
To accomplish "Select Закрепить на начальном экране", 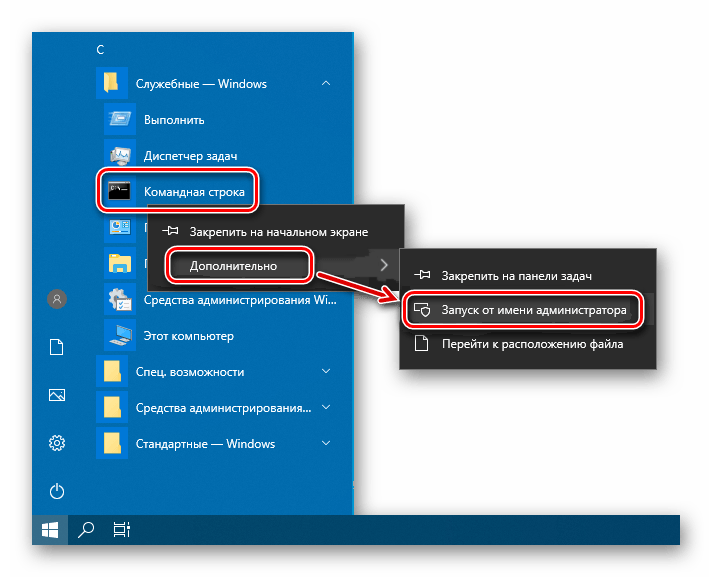I will tap(276, 232).
